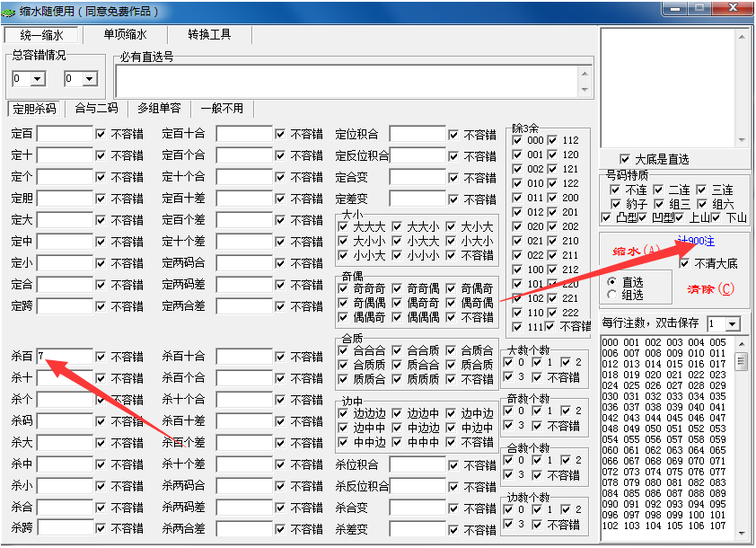Click the app icon in the title bar
Viewport: 756px width, 548px height.
10,12
